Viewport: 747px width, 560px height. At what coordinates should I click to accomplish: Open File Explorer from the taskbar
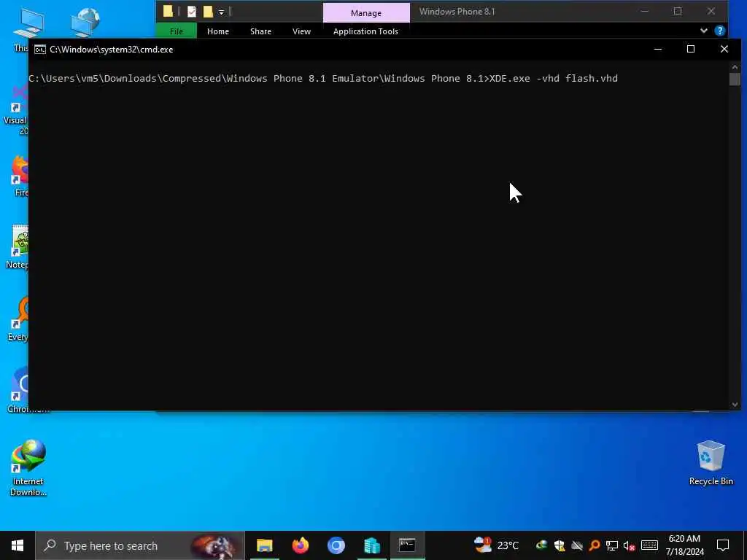tap(264, 545)
